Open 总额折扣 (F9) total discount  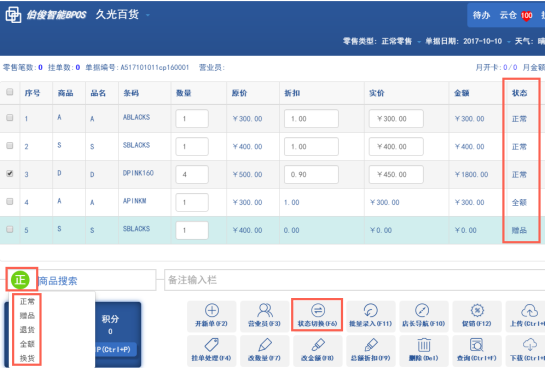click(371, 350)
